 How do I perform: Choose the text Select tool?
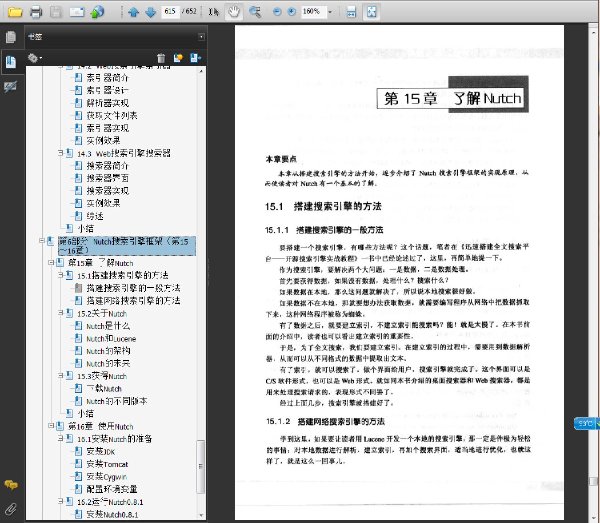click(214, 12)
